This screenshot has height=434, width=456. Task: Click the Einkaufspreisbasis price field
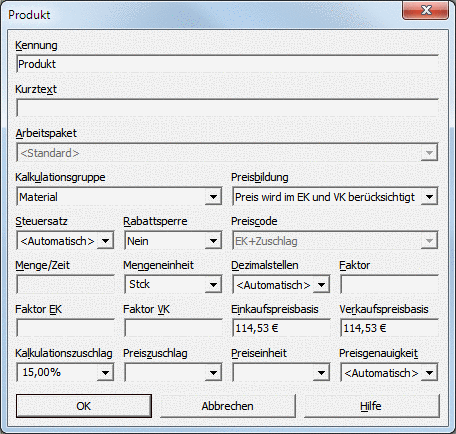pos(281,328)
